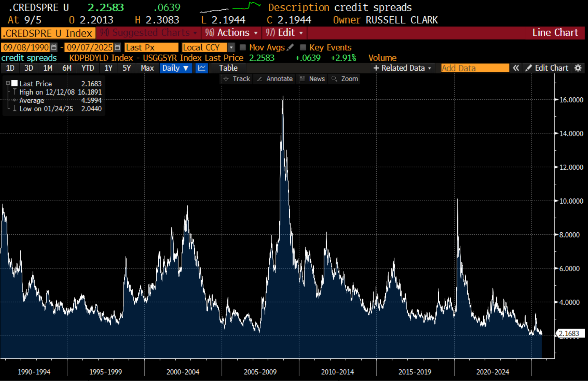Viewport: 588px width, 381px height.
Task: Open the end date calendar picker
Action: click(118, 47)
